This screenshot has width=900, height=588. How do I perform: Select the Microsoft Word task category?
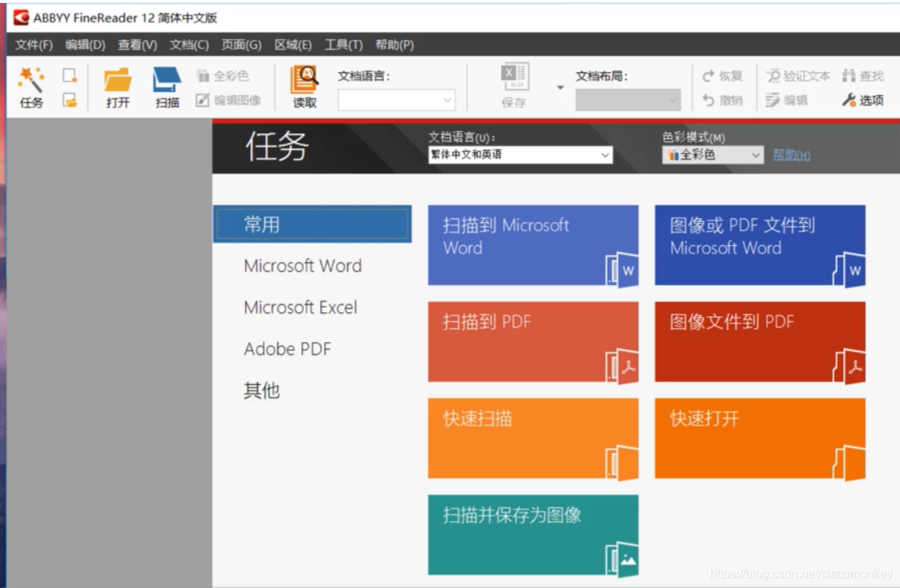point(303,266)
